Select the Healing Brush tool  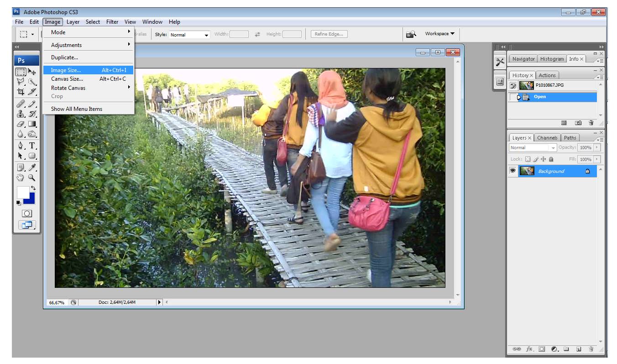[x=21, y=104]
